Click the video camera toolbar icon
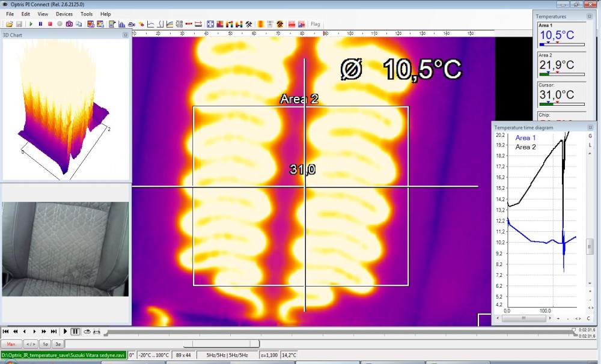Image resolution: width=601 pixels, height=364 pixels. point(132,24)
